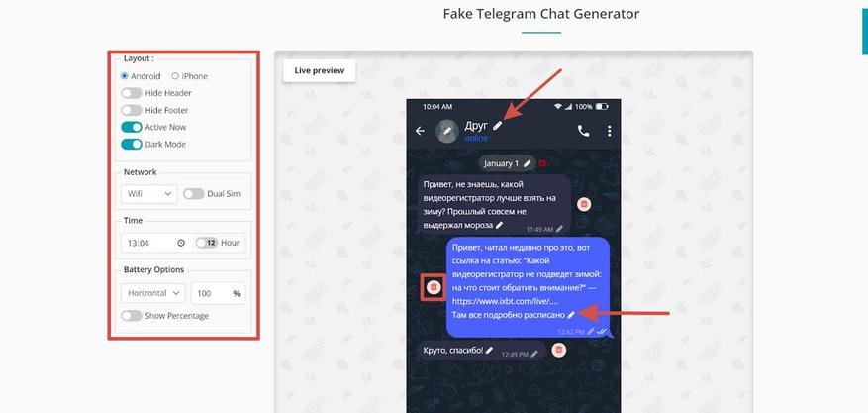Toggle the Hide Footer switch
This screenshot has width=868, height=413.
tap(132, 110)
